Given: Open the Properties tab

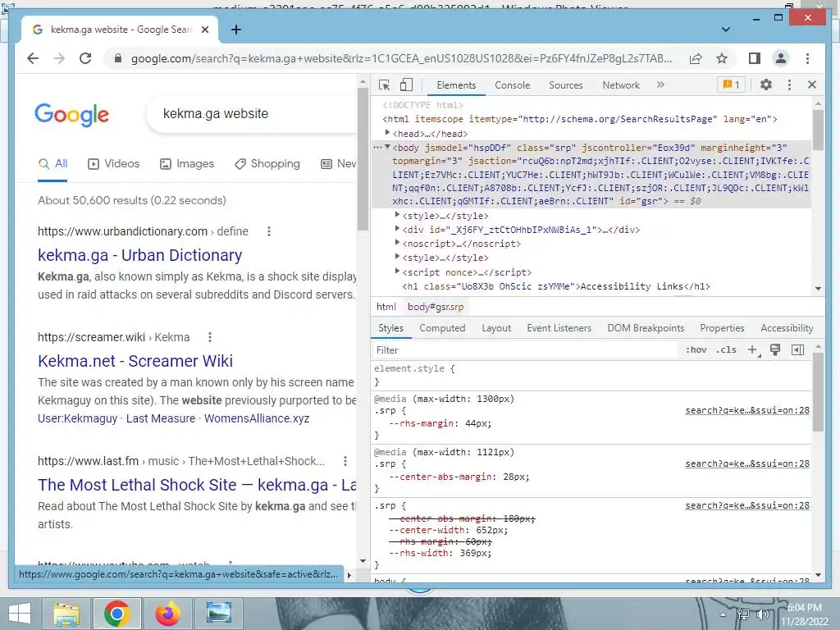Looking at the screenshot, I should [x=722, y=328].
